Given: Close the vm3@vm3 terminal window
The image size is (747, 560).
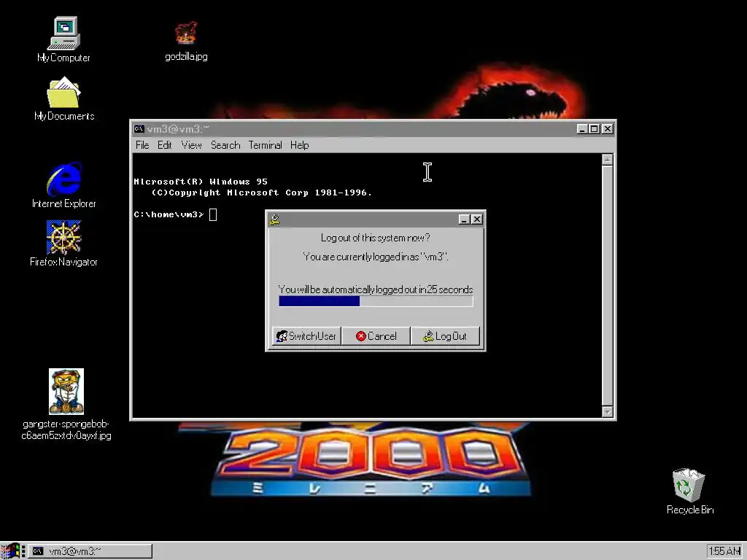Looking at the screenshot, I should (x=608, y=128).
